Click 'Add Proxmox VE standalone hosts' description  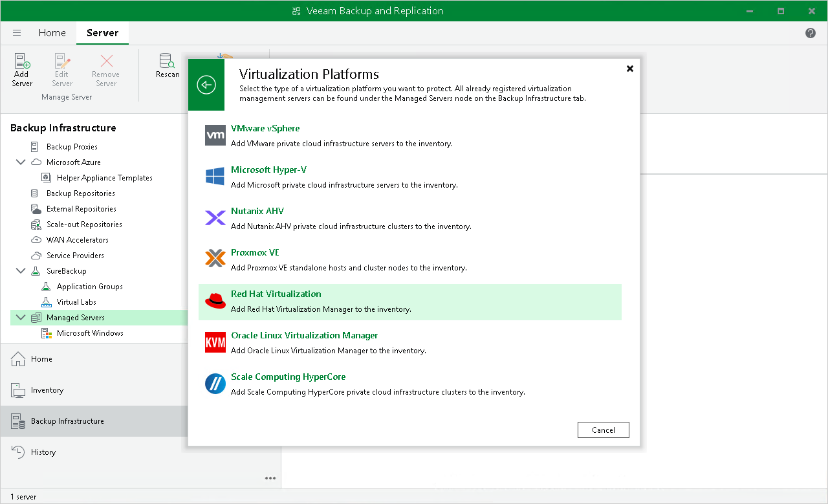349,268
